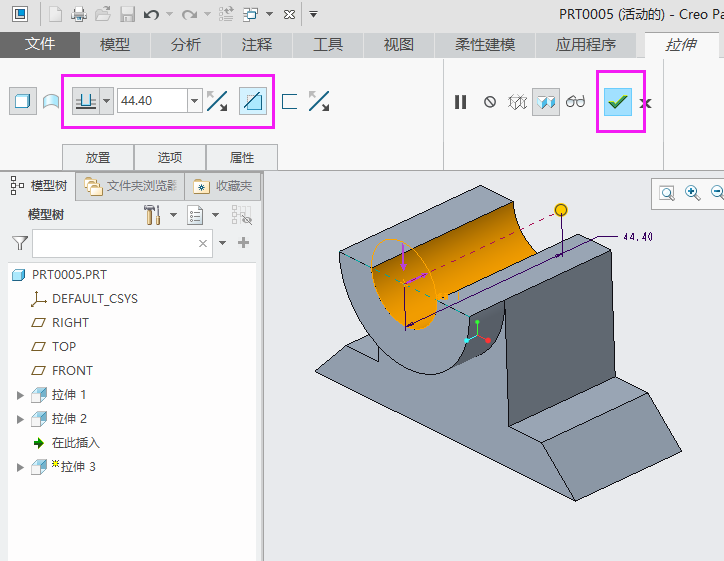Click the thicken sketch icon
Image resolution: width=724 pixels, height=561 pixels.
click(x=289, y=101)
